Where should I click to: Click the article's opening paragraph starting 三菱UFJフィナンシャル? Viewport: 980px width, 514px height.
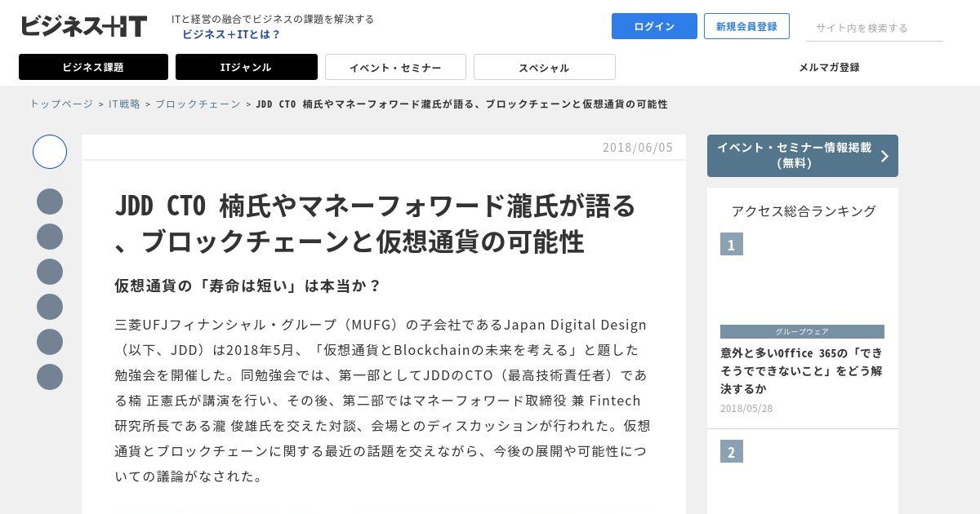tap(382, 400)
